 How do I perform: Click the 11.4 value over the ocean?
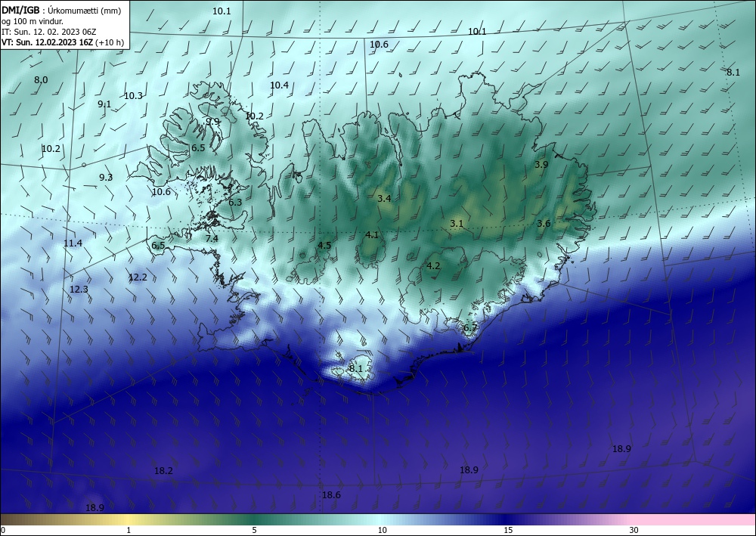73,243
